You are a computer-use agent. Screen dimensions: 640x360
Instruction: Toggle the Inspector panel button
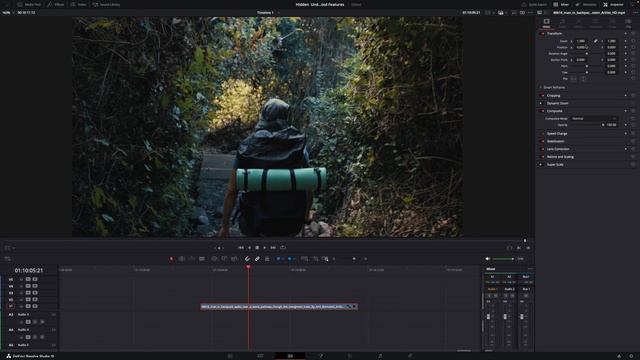(x=613, y=4)
